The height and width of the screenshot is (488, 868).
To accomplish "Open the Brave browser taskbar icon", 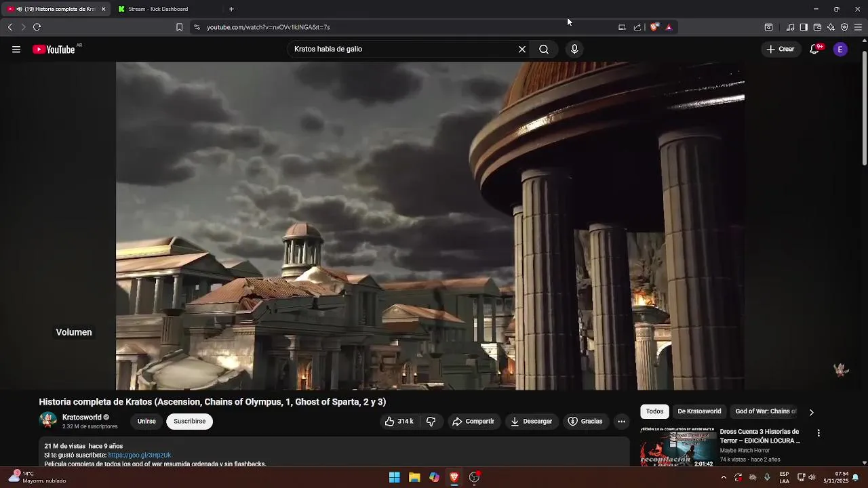I will (x=454, y=477).
